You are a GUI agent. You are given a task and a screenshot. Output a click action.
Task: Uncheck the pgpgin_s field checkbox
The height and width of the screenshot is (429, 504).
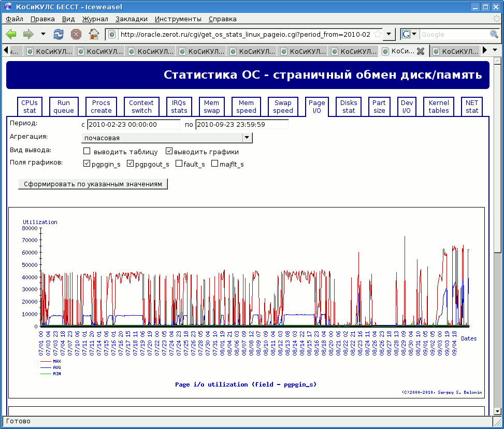point(87,164)
